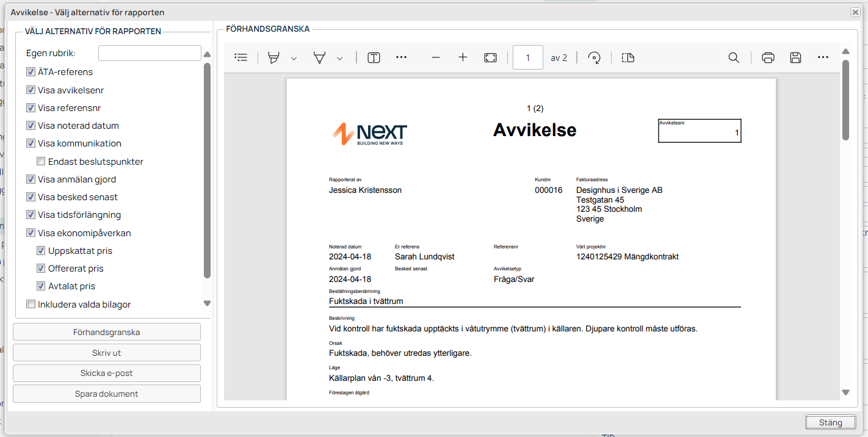Click the Avvikelsenr box in report
Image resolution: width=868 pixels, height=437 pixels.
click(x=700, y=131)
